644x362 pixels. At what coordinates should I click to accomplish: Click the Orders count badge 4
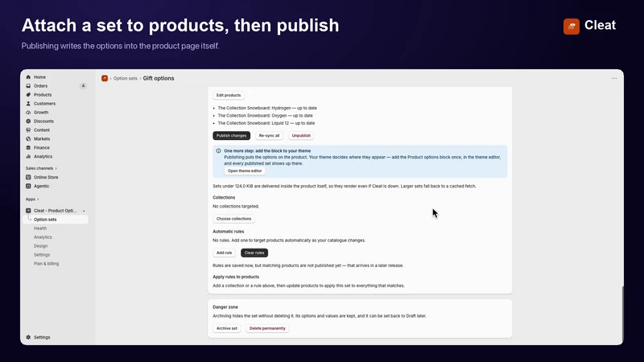(x=83, y=86)
